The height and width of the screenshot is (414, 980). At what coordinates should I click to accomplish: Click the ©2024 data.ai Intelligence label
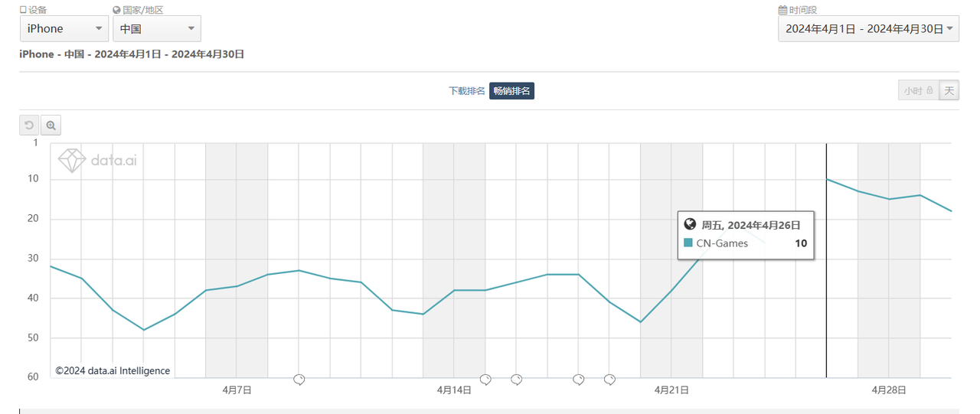tap(113, 370)
